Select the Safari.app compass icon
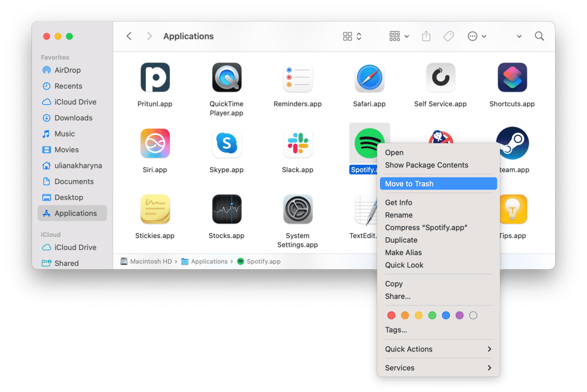 pyautogui.click(x=369, y=77)
